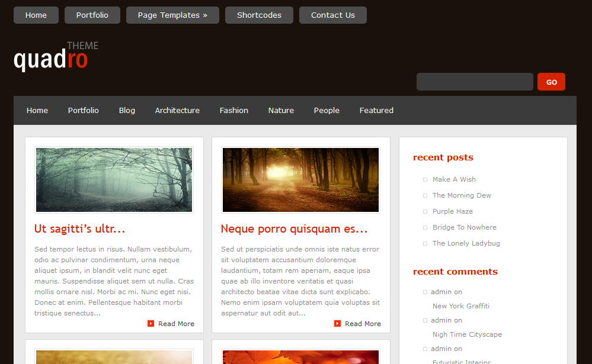Image resolution: width=592 pixels, height=364 pixels.
Task: Click the recent comments heading
Action: (x=455, y=272)
